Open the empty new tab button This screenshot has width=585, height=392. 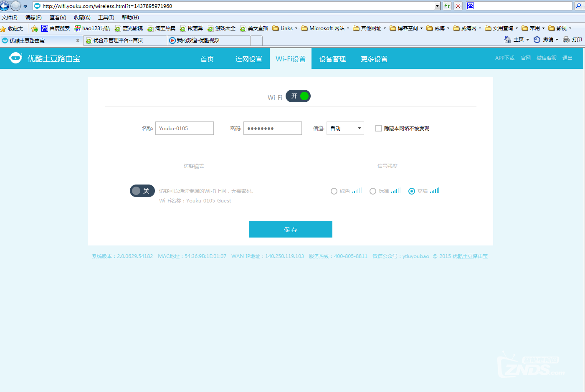click(x=256, y=40)
